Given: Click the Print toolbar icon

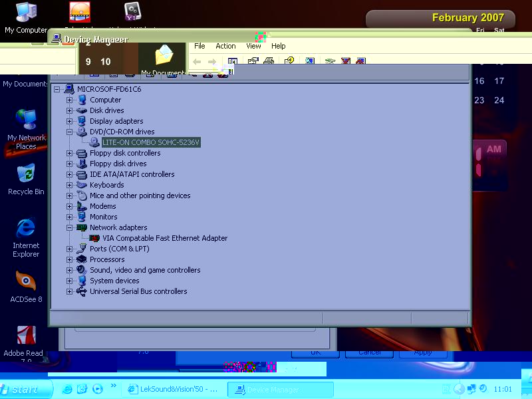Looking at the screenshot, I should click(269, 61).
